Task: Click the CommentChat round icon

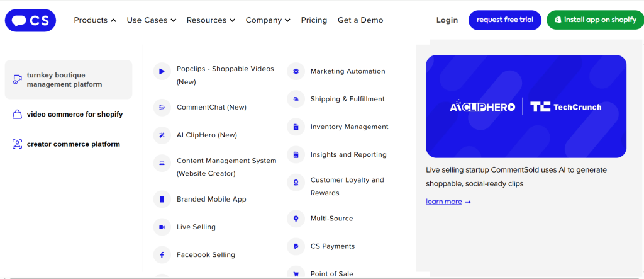Action: click(x=162, y=108)
